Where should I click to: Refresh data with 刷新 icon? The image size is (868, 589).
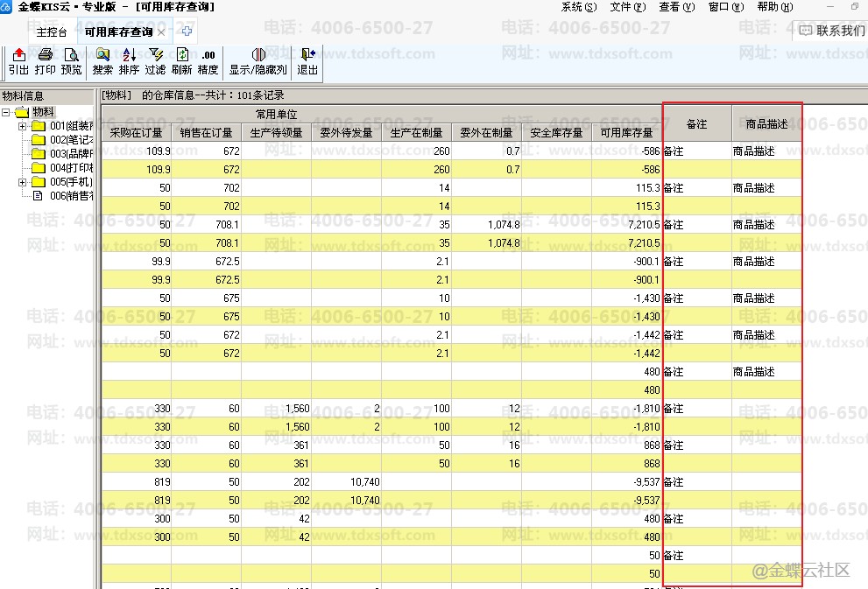[x=181, y=62]
